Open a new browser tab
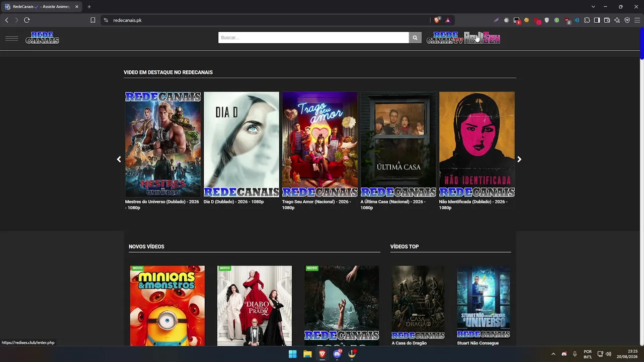Screen dimensions: 644x362 pyautogui.click(x=89, y=7)
